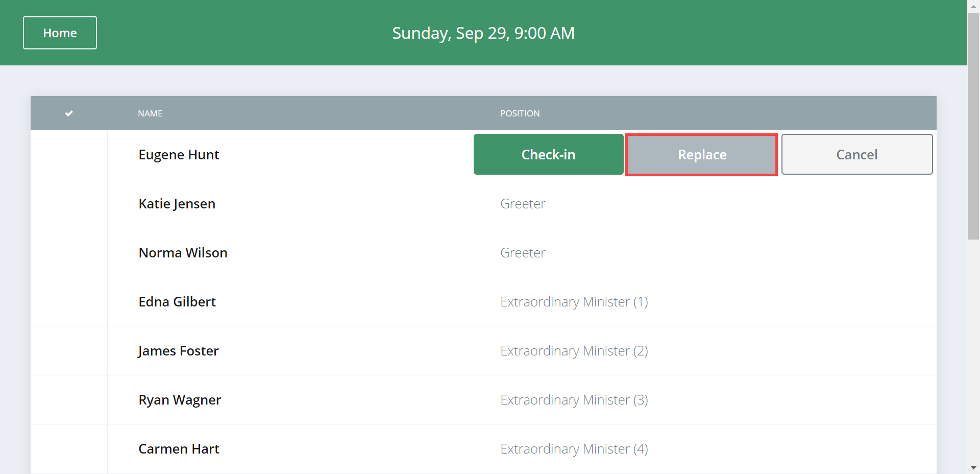The width and height of the screenshot is (980, 474).
Task: Cancel the Eugene Hunt action
Action: pyautogui.click(x=856, y=155)
